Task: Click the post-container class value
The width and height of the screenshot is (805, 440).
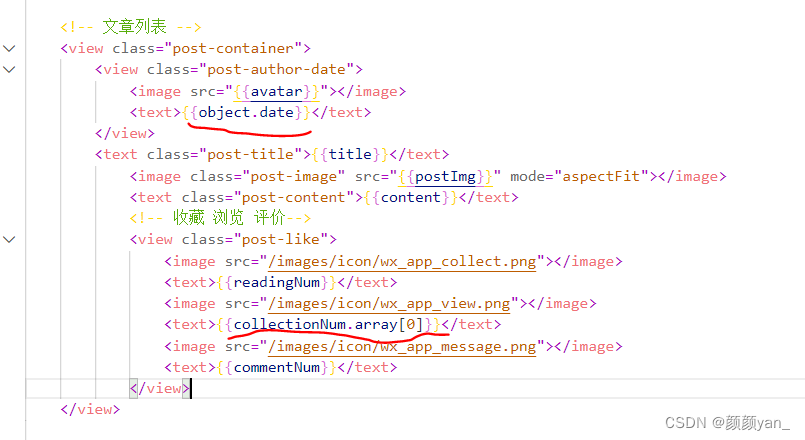Action: pos(233,49)
